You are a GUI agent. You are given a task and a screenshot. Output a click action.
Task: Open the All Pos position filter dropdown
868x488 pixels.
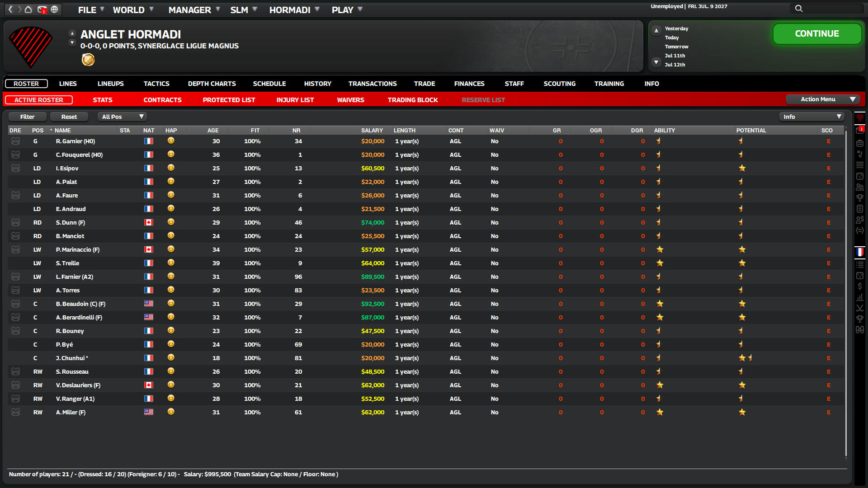[x=121, y=116]
